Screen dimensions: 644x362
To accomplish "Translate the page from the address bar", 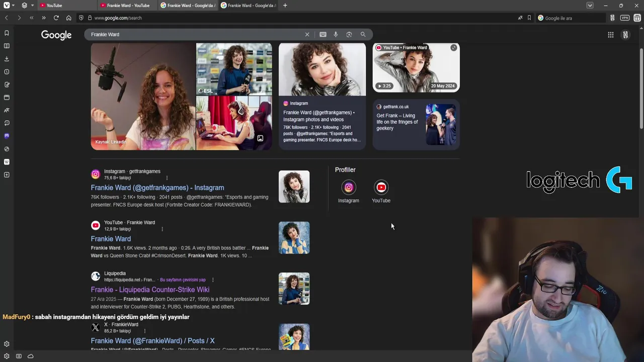I will coord(520,18).
